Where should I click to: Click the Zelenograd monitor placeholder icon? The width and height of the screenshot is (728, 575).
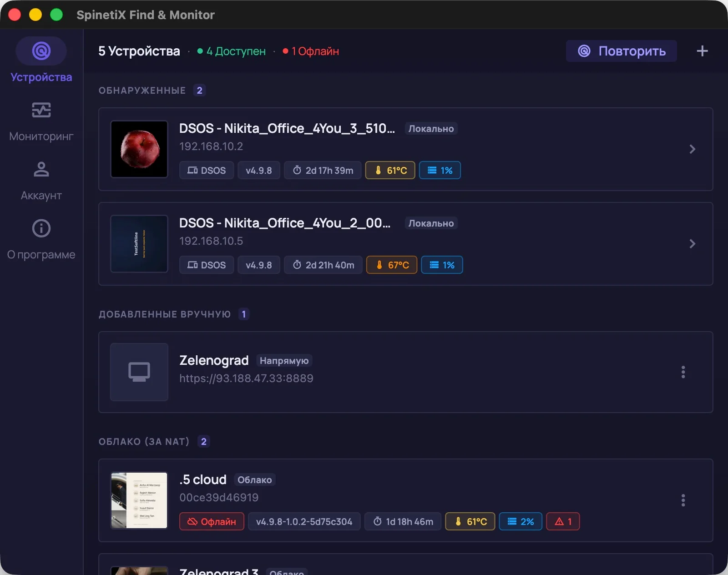139,372
